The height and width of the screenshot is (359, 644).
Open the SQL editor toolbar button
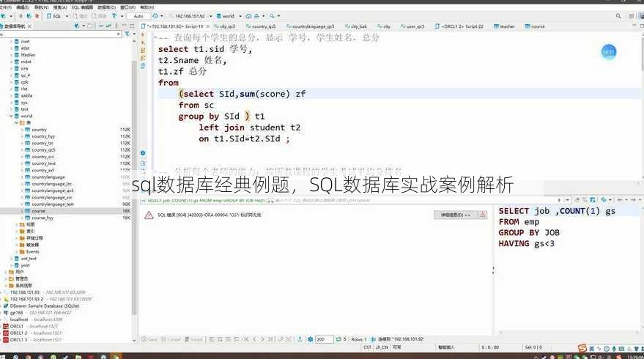(54, 16)
